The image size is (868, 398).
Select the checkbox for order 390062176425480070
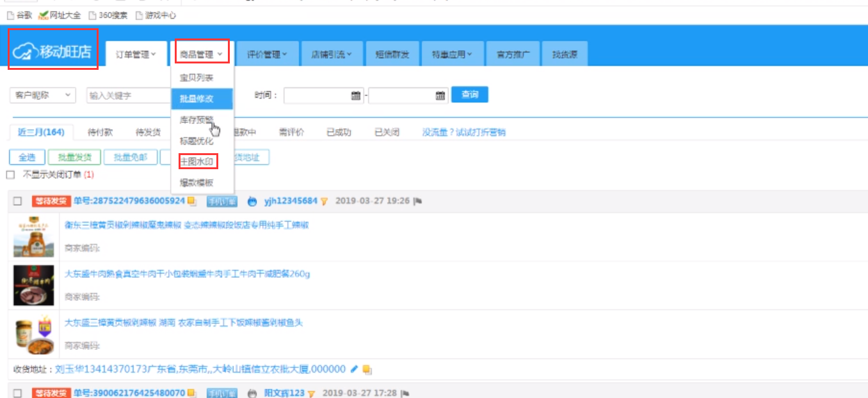coord(18,393)
